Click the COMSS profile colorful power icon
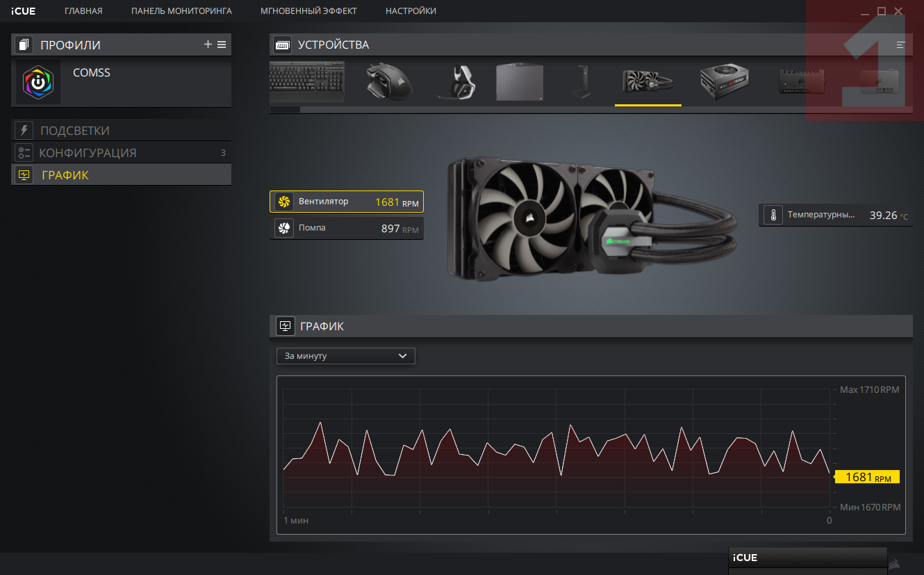The width and height of the screenshot is (924, 575). (x=38, y=82)
